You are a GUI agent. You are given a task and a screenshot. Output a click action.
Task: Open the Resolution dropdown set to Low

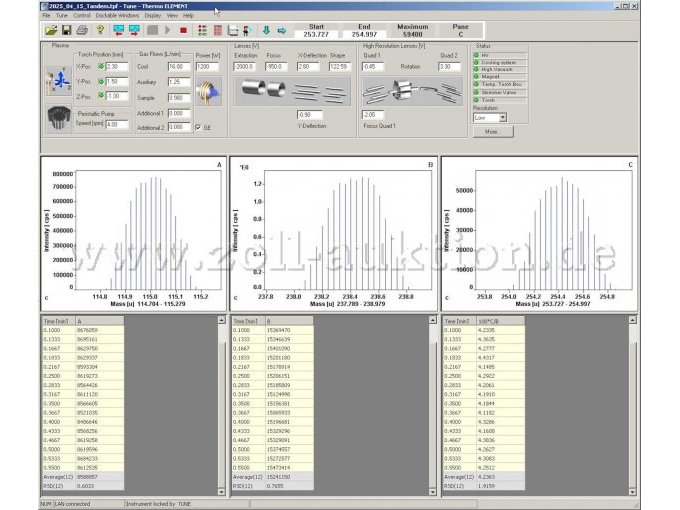(x=503, y=117)
